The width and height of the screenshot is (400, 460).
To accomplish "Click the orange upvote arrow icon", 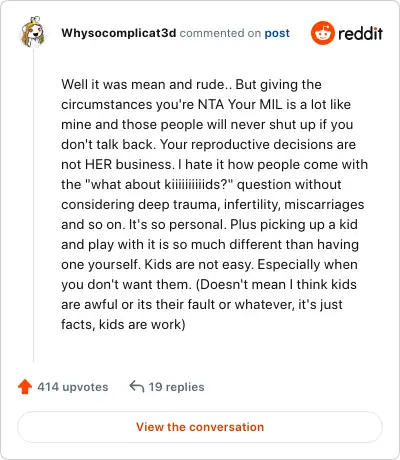I will pos(25,387).
